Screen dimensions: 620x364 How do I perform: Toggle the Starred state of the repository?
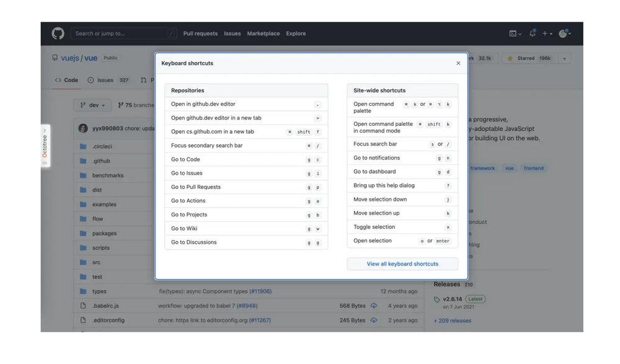[x=525, y=58]
